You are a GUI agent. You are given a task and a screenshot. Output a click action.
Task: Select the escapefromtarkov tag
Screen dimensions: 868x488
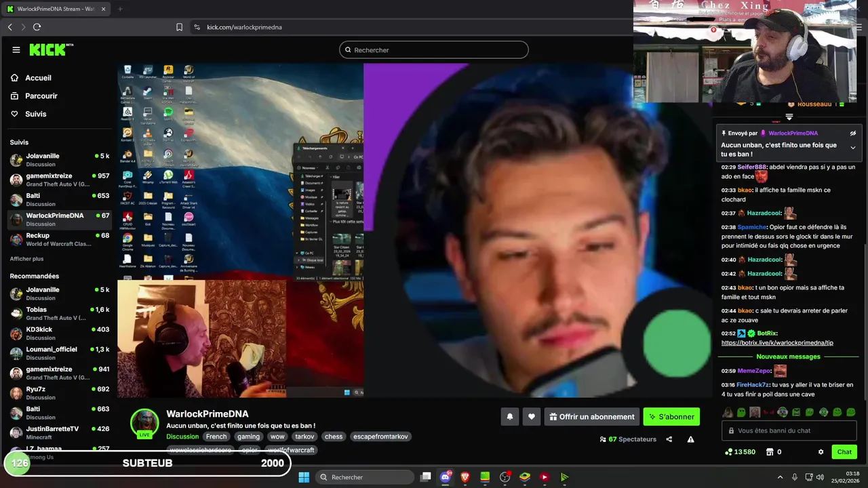pyautogui.click(x=380, y=436)
